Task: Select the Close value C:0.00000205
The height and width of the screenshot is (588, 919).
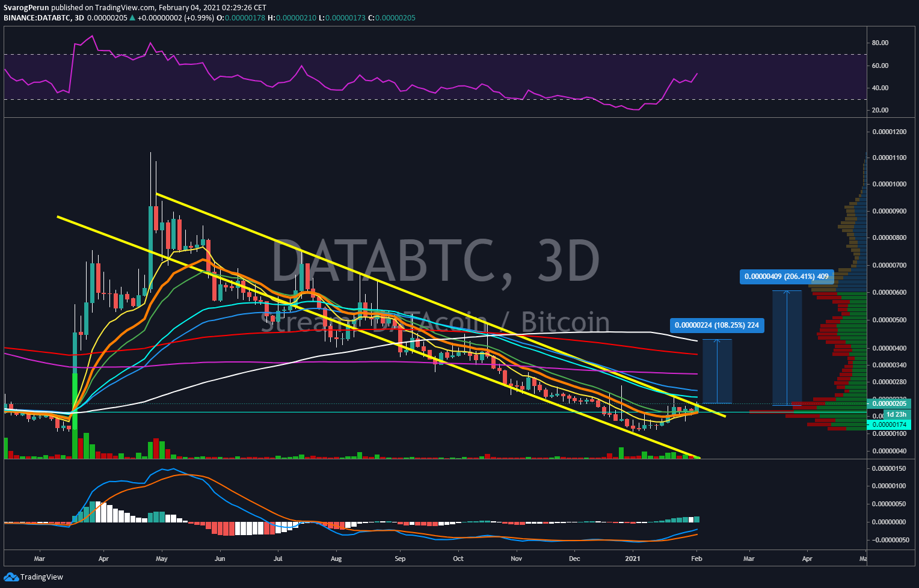Action: [x=392, y=18]
